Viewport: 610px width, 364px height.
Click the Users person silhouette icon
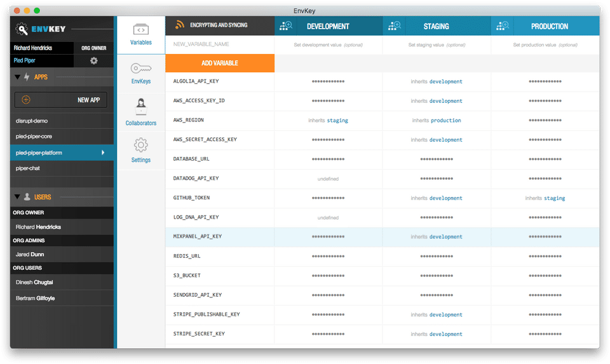tap(27, 197)
